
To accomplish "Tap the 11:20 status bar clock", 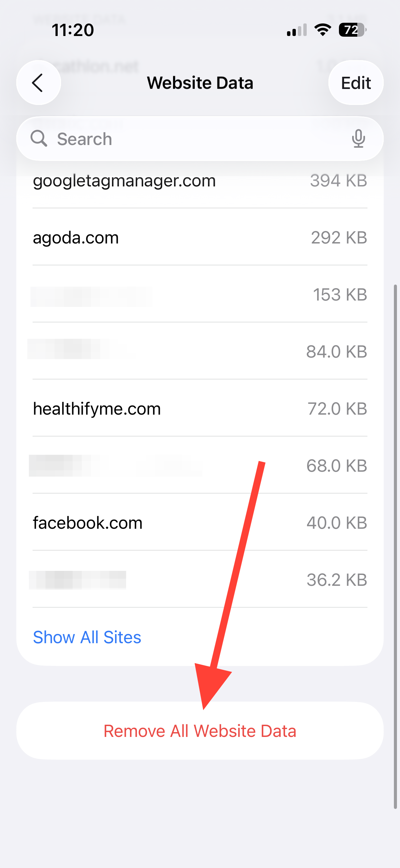I will [x=73, y=30].
